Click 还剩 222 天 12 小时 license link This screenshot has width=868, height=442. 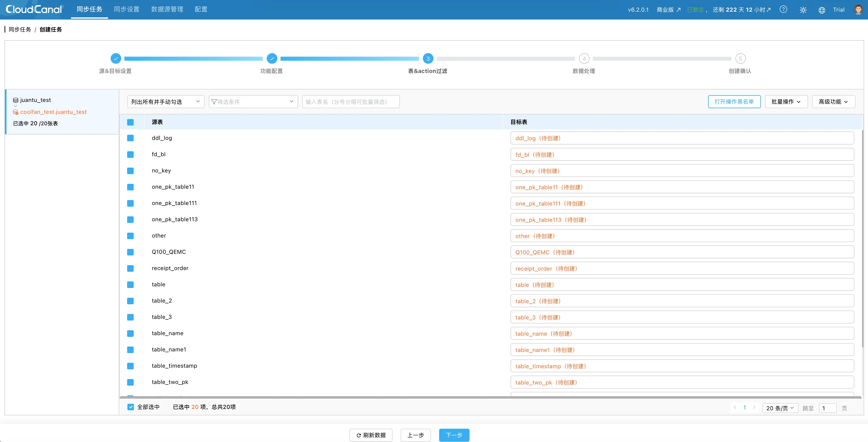pos(741,10)
